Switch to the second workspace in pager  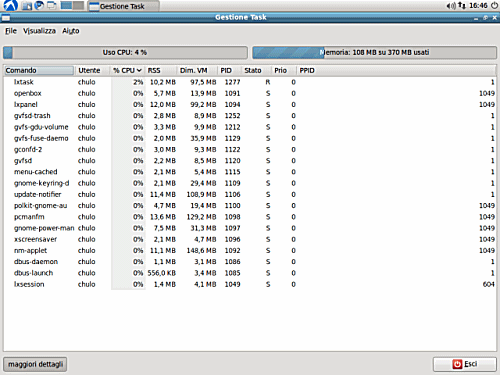pos(78,6)
